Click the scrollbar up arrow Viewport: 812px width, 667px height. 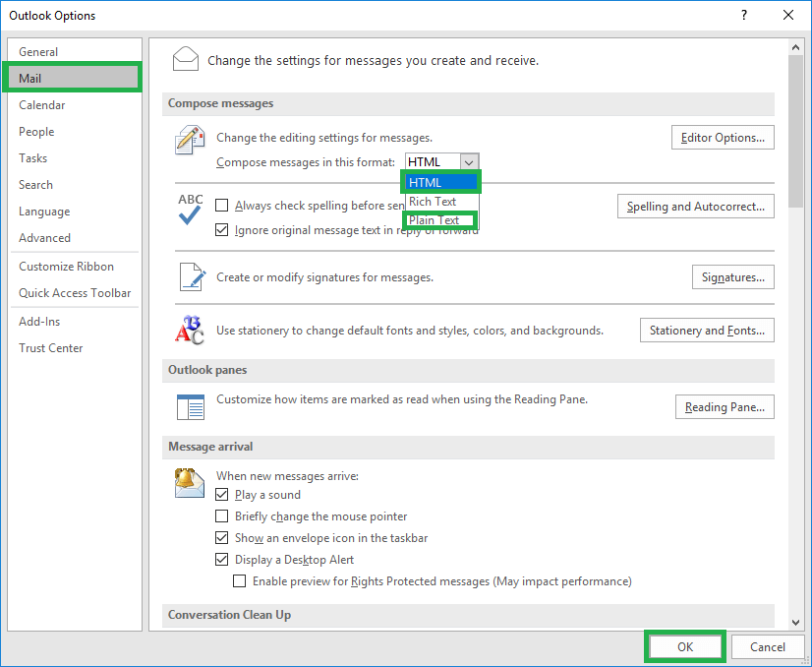click(x=795, y=47)
